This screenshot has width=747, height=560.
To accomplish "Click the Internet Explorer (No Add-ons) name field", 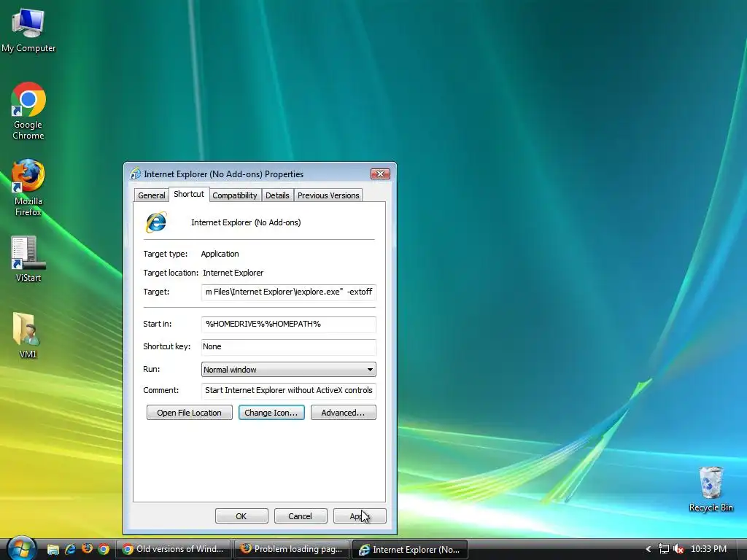I will (x=246, y=222).
